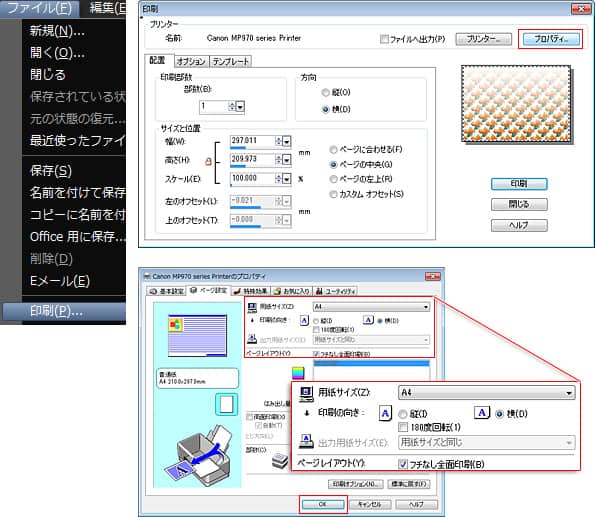Toggle the フチなし全面印刷 checkbox

(403, 464)
